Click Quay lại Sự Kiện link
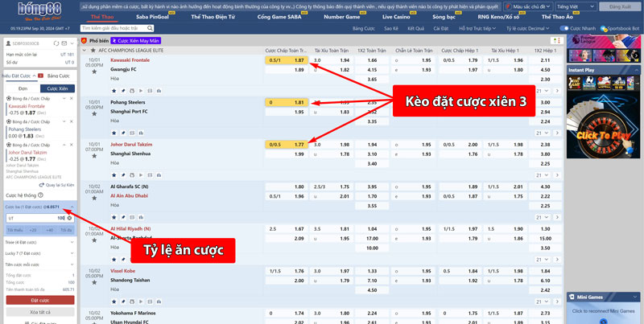The image size is (644, 324). 57,185
